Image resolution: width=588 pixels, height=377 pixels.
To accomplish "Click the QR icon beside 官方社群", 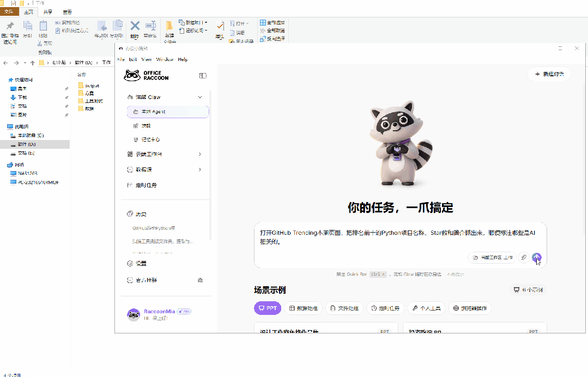I will tap(200, 280).
